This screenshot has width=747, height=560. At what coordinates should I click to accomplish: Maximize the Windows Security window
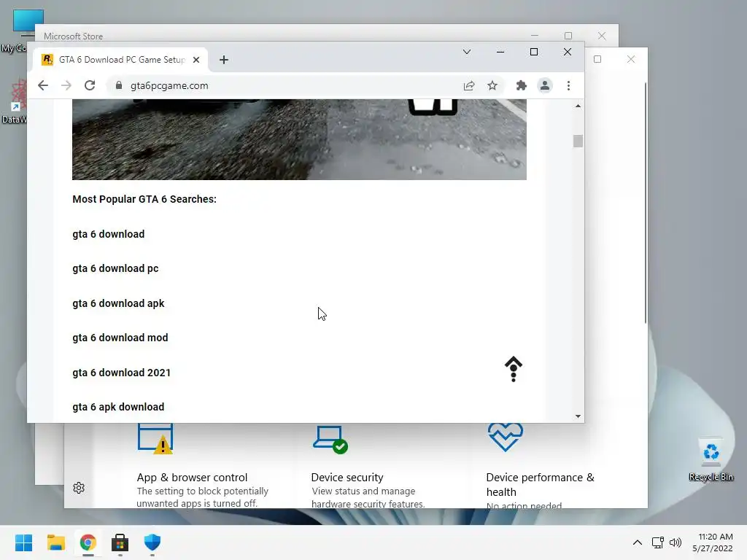point(597,59)
